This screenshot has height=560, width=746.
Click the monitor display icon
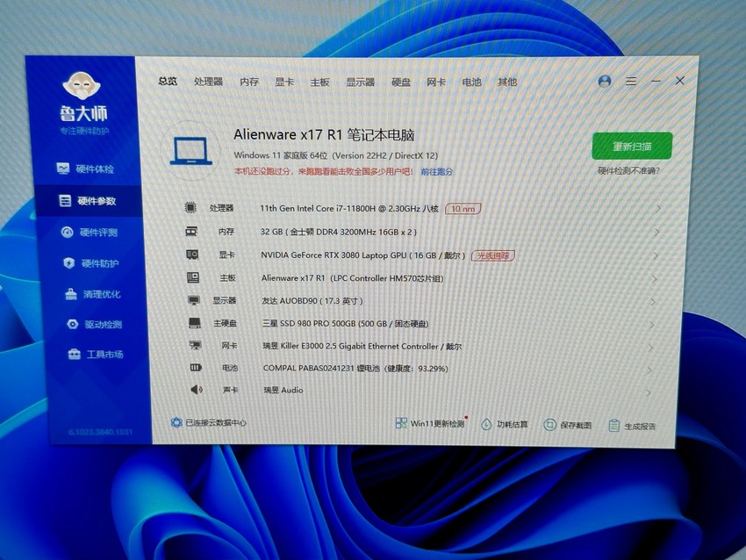click(194, 301)
